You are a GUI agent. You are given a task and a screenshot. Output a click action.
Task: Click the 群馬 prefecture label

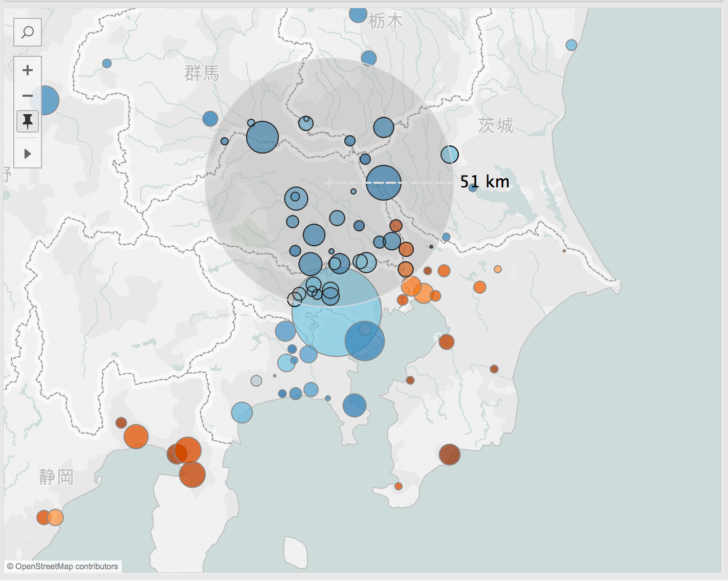(202, 73)
